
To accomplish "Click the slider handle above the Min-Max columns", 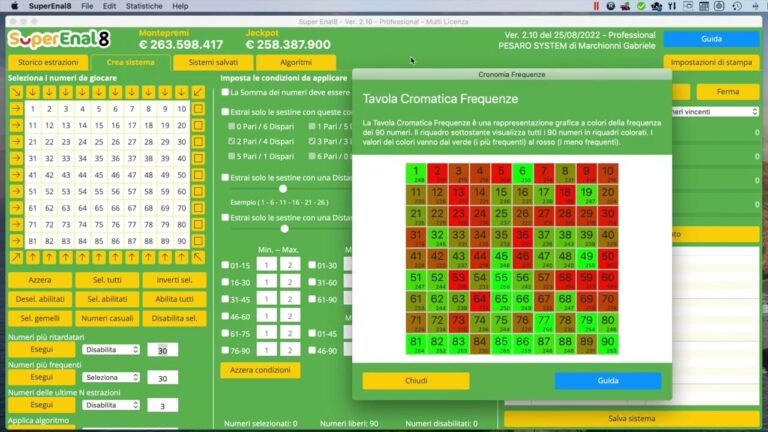I will point(285,229).
